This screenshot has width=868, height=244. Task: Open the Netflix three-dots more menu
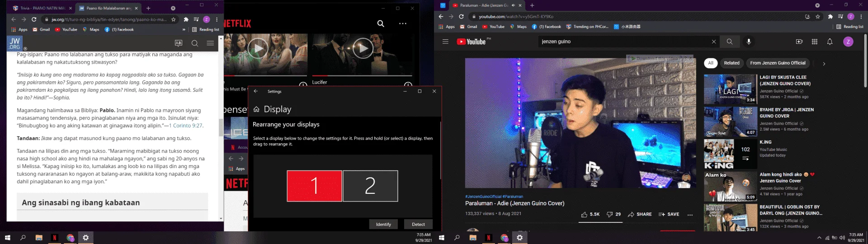pos(403,23)
